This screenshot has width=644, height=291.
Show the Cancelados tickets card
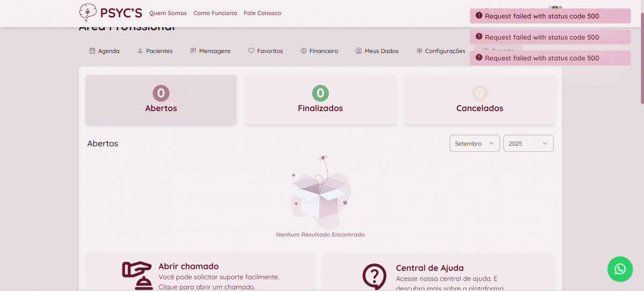coord(480,100)
